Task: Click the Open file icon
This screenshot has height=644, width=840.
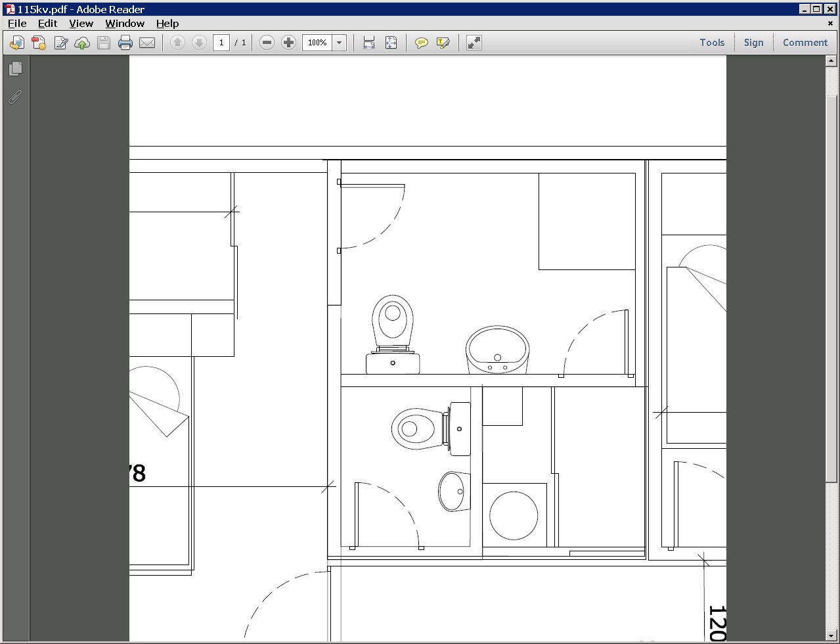Action: point(17,43)
